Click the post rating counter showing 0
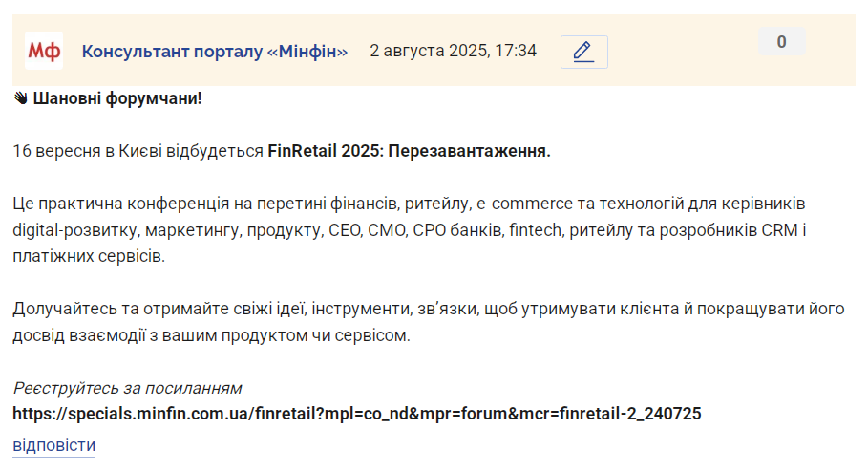The width and height of the screenshot is (868, 473). pos(782,41)
